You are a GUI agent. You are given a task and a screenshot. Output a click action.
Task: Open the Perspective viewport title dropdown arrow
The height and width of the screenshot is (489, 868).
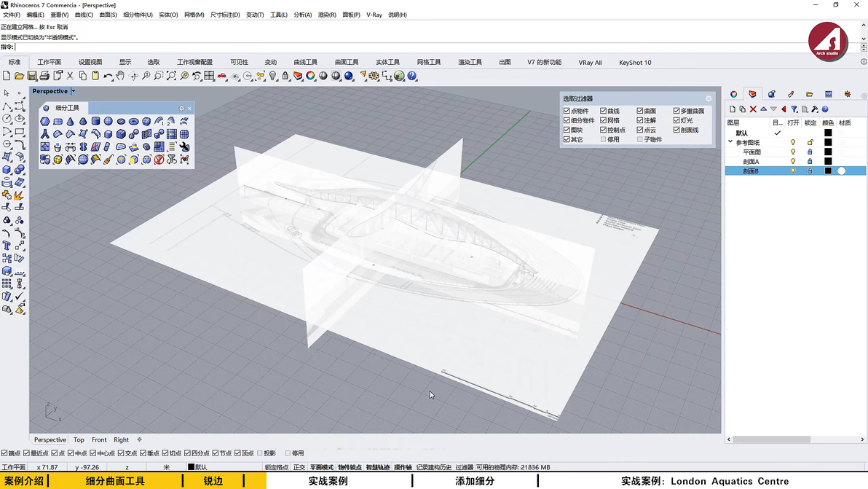(73, 92)
